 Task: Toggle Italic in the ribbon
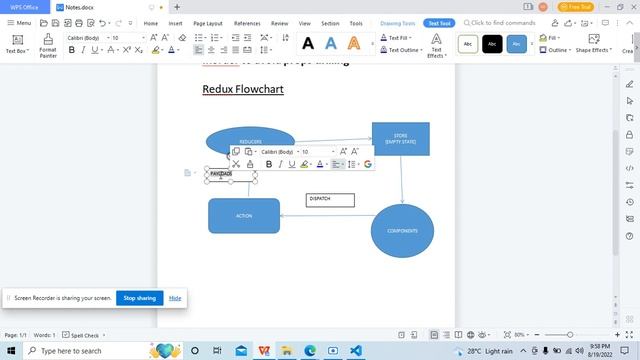[x=83, y=50]
